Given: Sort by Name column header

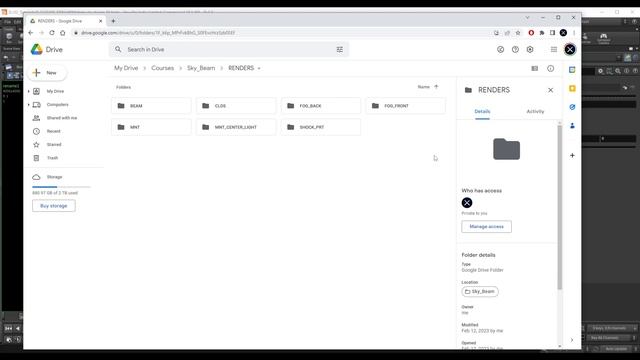Looking at the screenshot, I should pyautogui.click(x=424, y=87).
